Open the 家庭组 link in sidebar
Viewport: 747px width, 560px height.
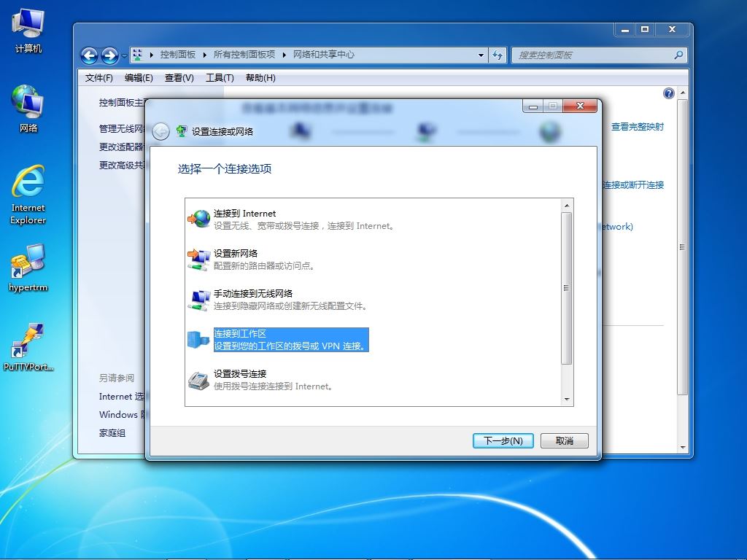[112, 433]
